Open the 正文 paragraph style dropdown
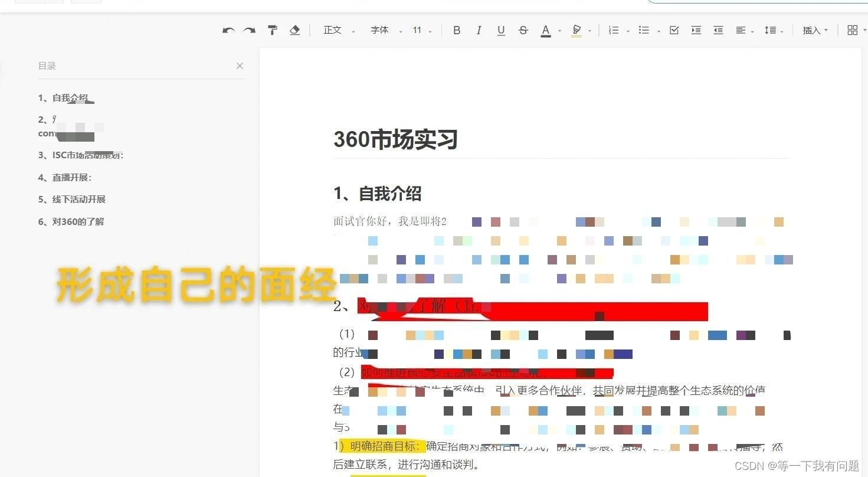The height and width of the screenshot is (477, 868). (339, 30)
